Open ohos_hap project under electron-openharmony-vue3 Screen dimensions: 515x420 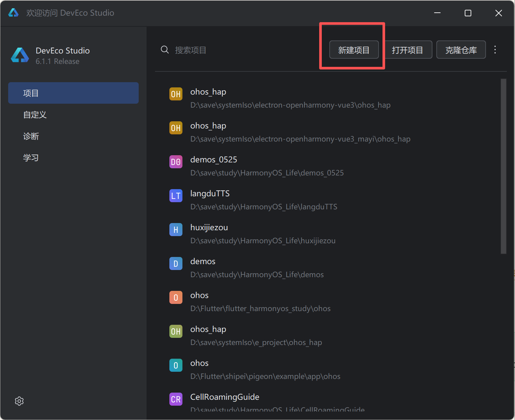coord(208,92)
